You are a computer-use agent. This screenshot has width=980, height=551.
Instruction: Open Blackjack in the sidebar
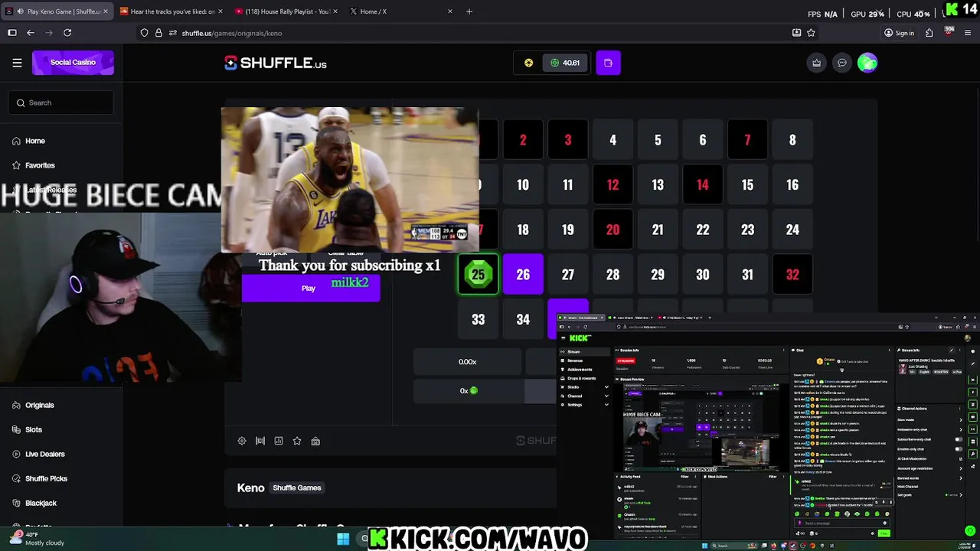pyautogui.click(x=41, y=503)
